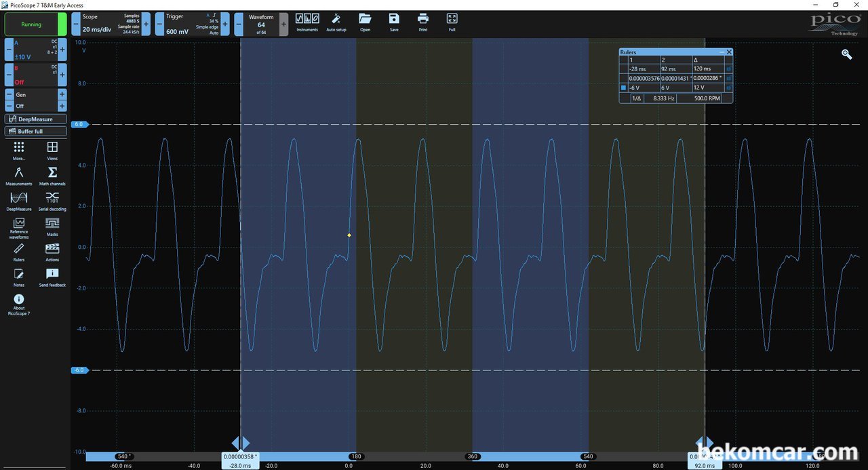The image size is (868, 470).
Task: Increase Scope timebase with plus
Action: tap(146, 24)
